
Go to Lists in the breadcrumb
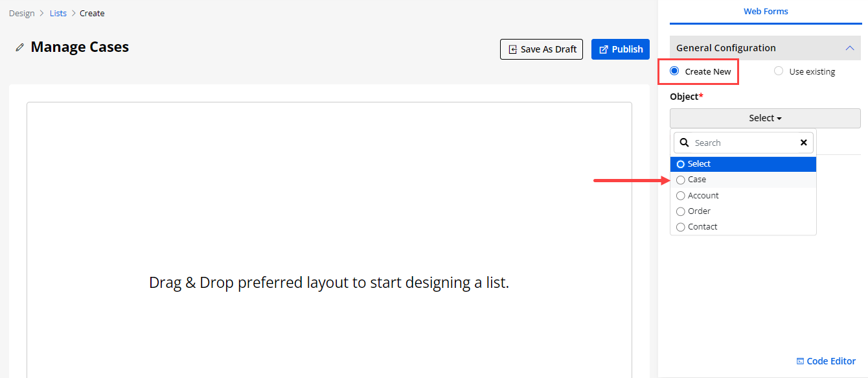click(58, 13)
